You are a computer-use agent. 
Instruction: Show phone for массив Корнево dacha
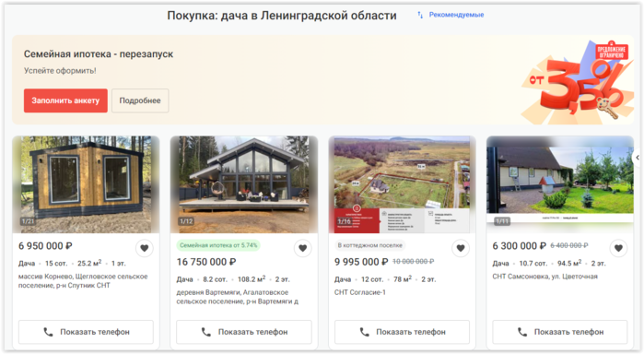click(x=86, y=332)
